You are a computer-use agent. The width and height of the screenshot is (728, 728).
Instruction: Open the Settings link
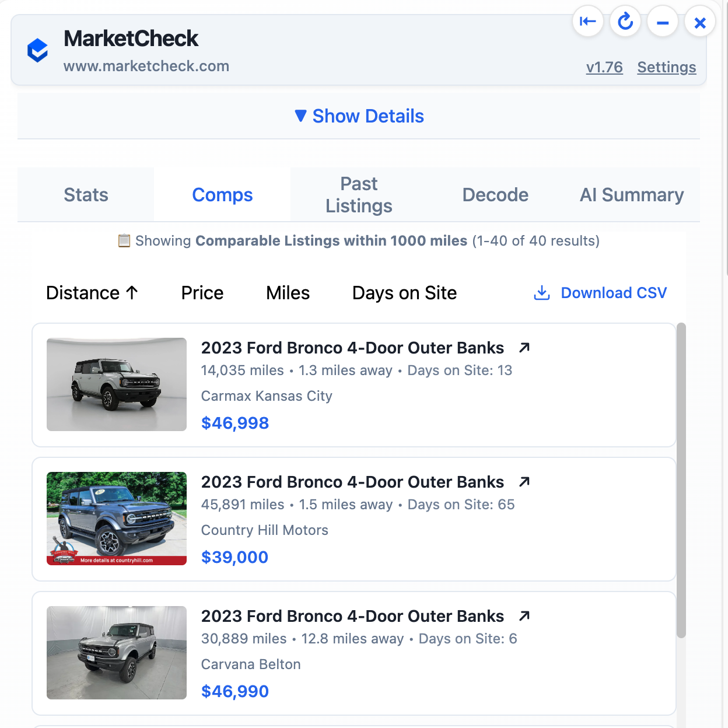coord(666,68)
